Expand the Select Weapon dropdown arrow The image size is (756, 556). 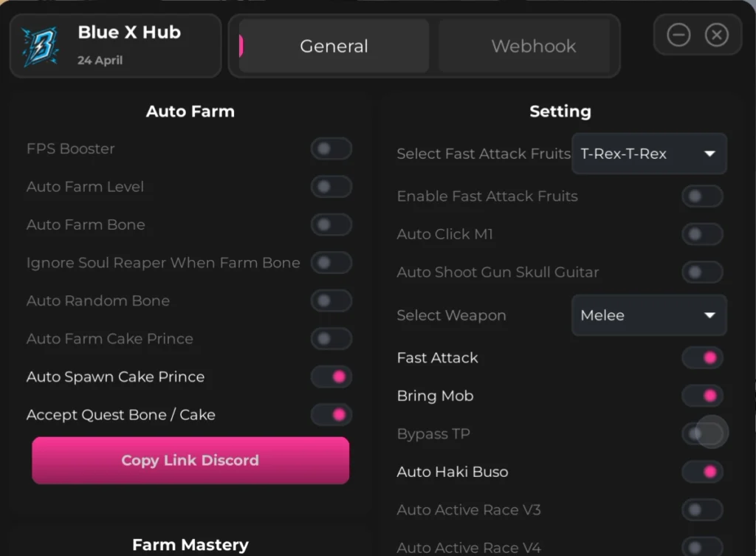[x=709, y=315]
